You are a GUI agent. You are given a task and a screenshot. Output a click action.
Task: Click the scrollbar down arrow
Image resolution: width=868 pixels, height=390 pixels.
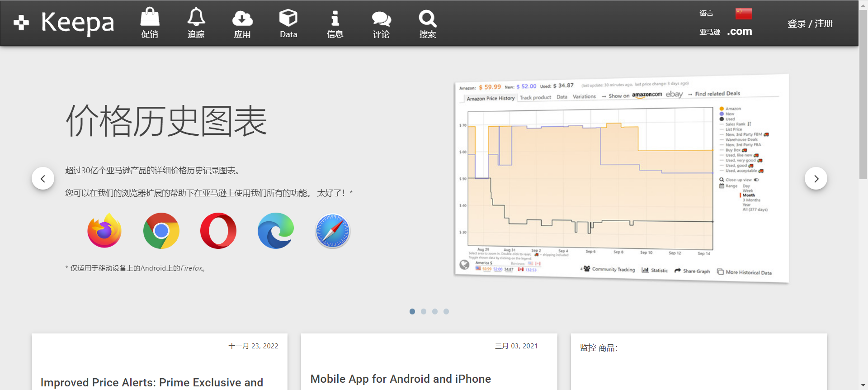863,385
